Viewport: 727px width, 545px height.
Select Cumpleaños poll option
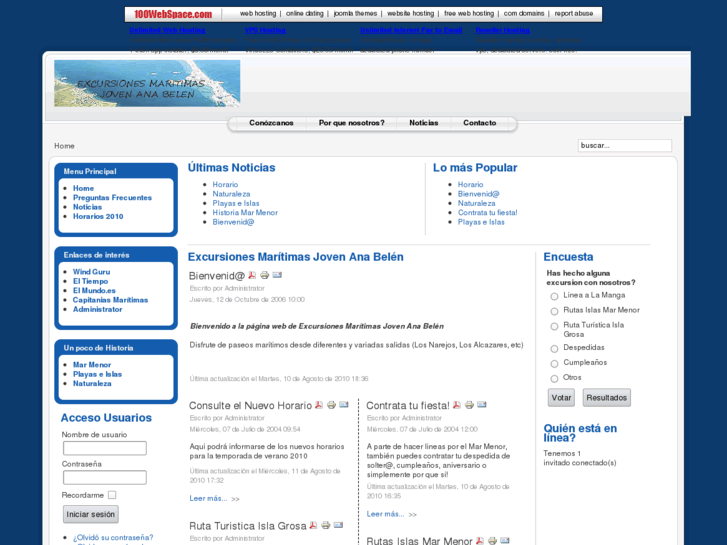click(x=554, y=363)
